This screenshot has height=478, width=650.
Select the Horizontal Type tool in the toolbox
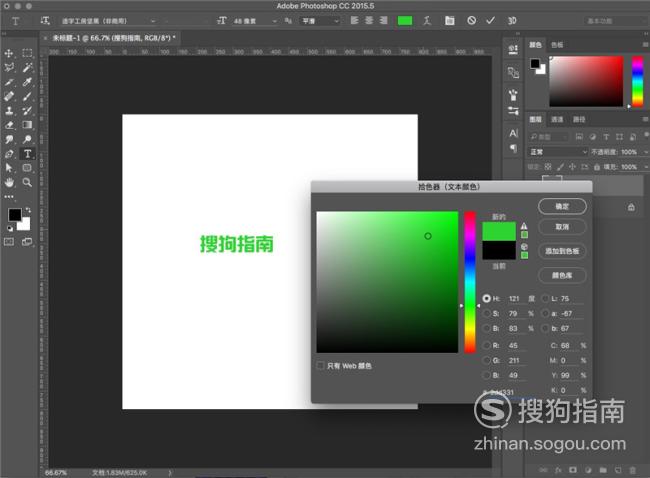pos(27,154)
